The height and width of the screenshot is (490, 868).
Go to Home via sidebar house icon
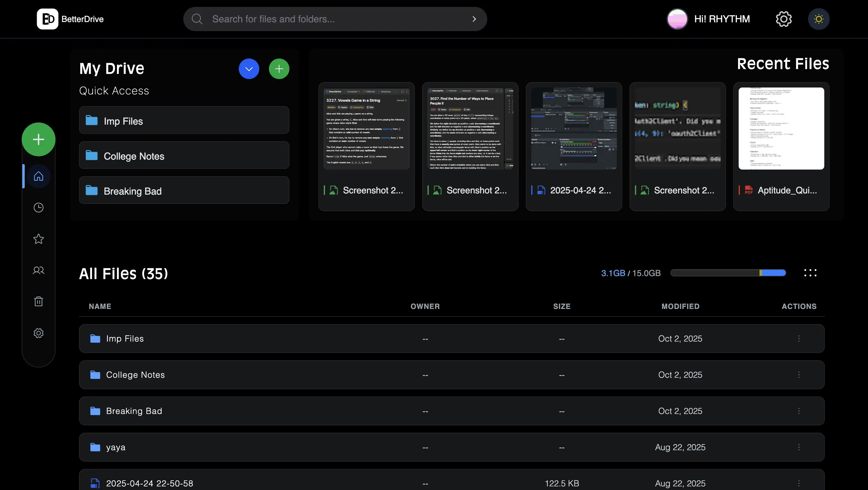coord(38,176)
